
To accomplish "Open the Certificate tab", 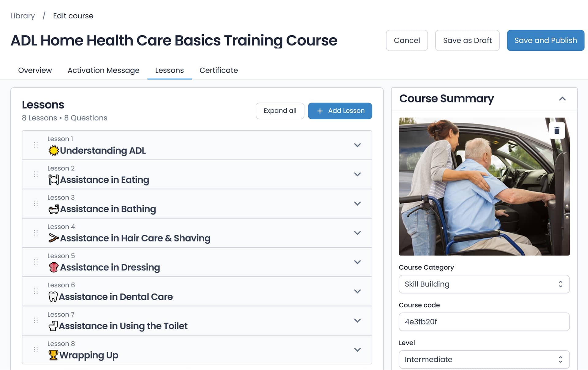I will (x=218, y=70).
